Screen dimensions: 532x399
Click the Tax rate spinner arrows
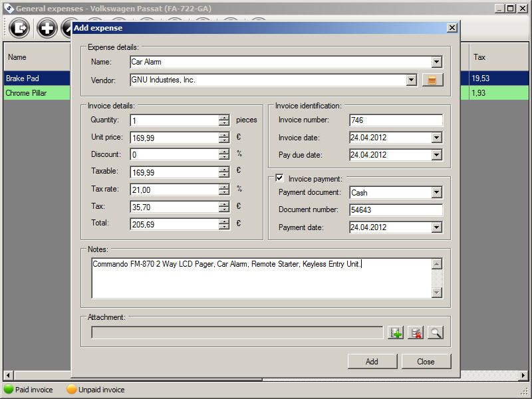pyautogui.click(x=224, y=190)
